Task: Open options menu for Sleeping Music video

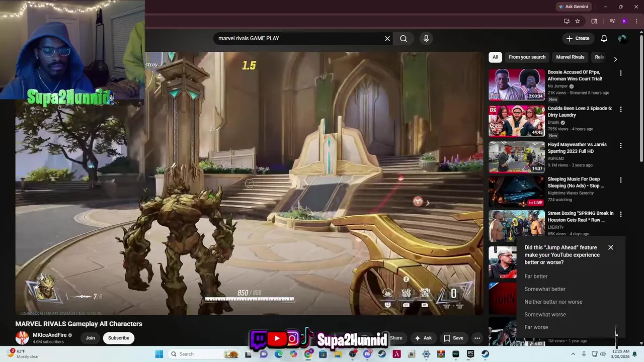Action: pyautogui.click(x=620, y=180)
